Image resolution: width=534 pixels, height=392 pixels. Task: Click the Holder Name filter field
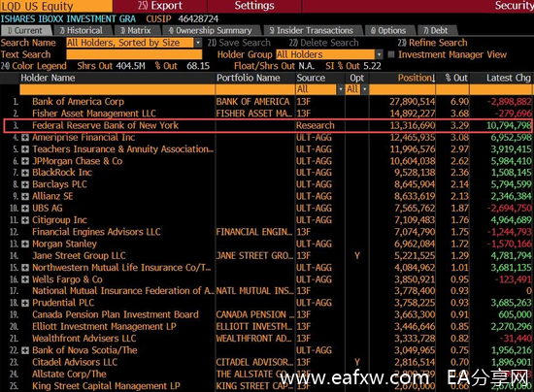coord(117,89)
